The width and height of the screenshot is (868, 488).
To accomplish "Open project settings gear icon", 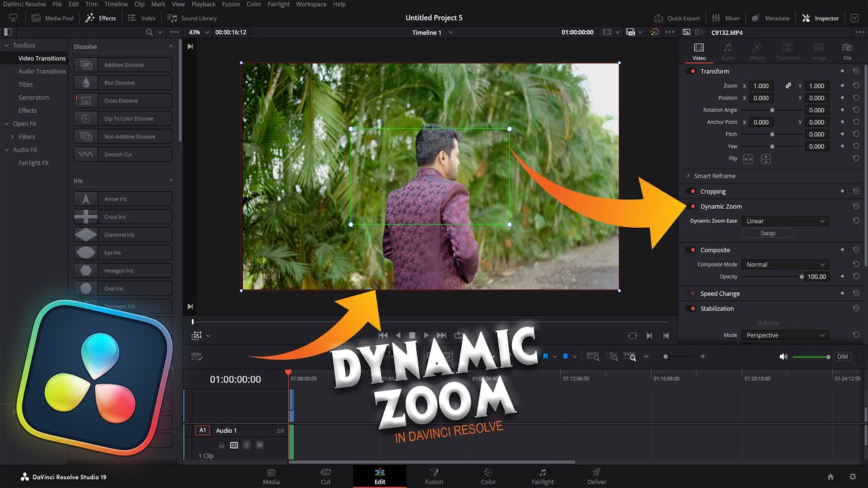I will point(852,476).
